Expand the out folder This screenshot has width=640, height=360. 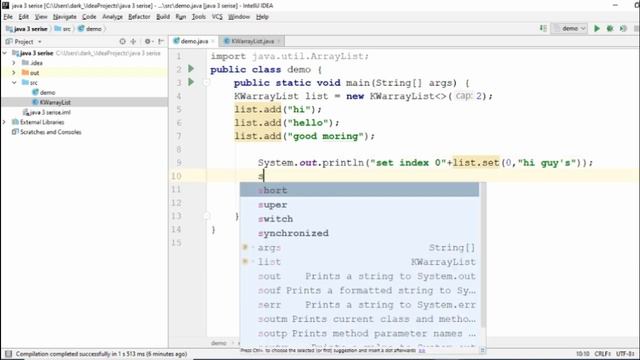coord(14,73)
